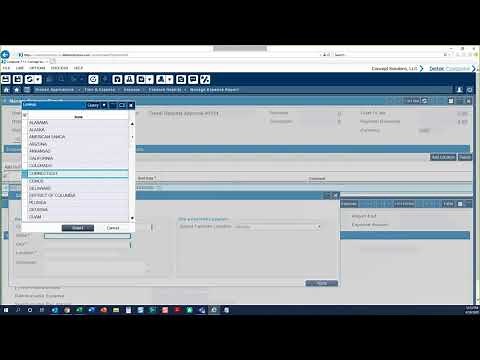Viewport: 480px width, 360px height.
Task: Click scroll down arrow of lookup list
Action: tap(132, 218)
